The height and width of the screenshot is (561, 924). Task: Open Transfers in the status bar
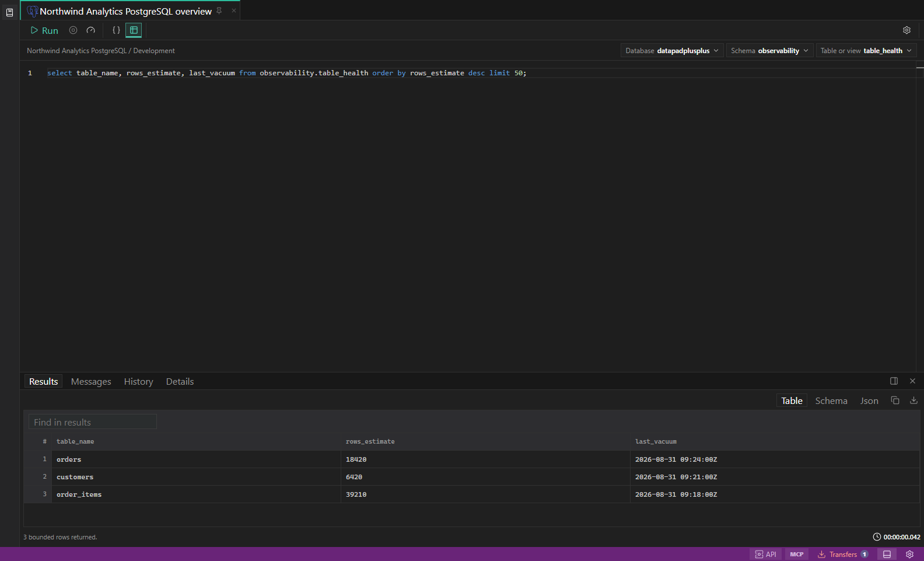843,554
